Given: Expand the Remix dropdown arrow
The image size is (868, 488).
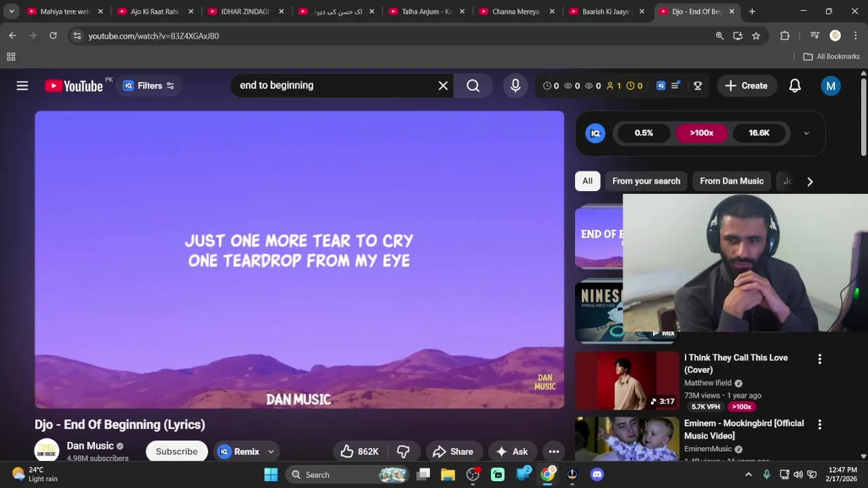Looking at the screenshot, I should pos(271,451).
